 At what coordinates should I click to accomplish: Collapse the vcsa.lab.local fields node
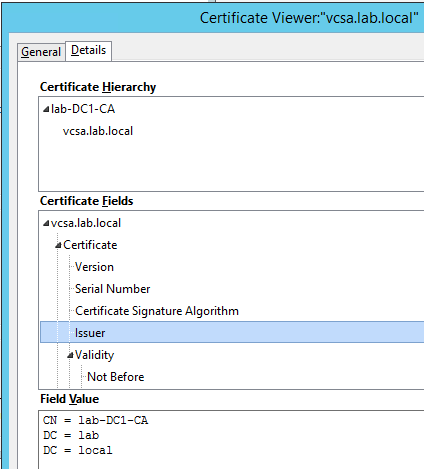coord(46,223)
